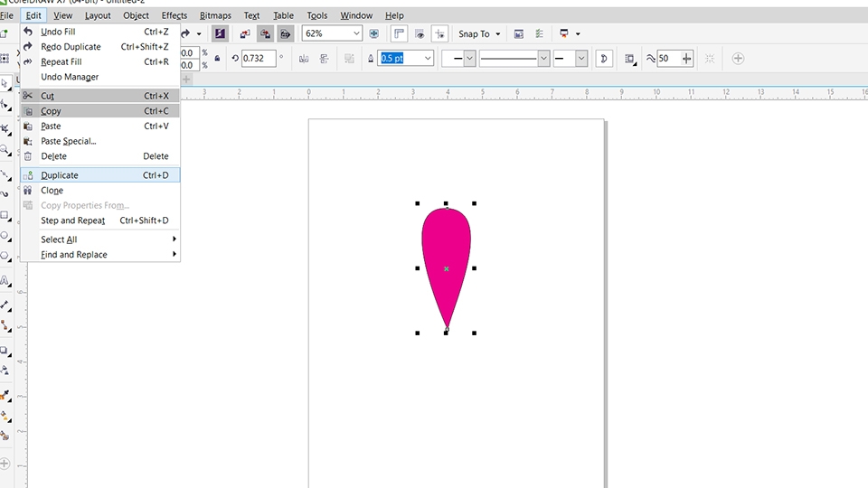Click the rotation angle field showing 0.732

(x=258, y=58)
